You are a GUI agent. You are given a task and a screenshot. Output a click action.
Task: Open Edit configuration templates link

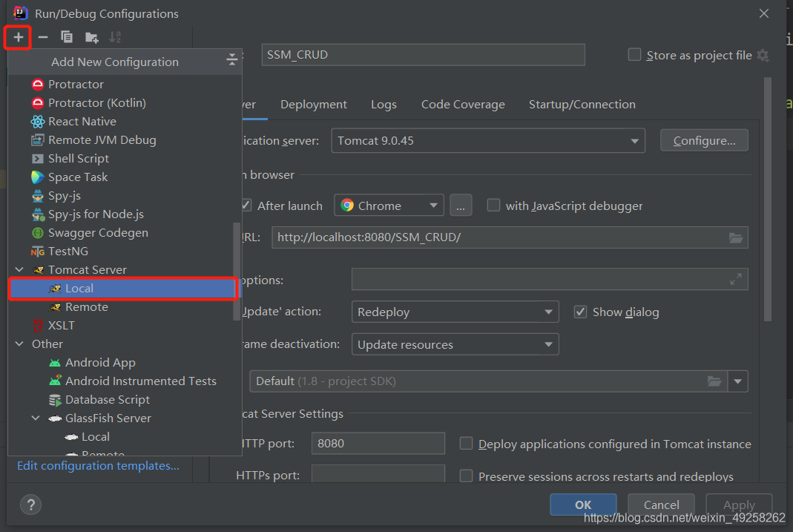98,466
